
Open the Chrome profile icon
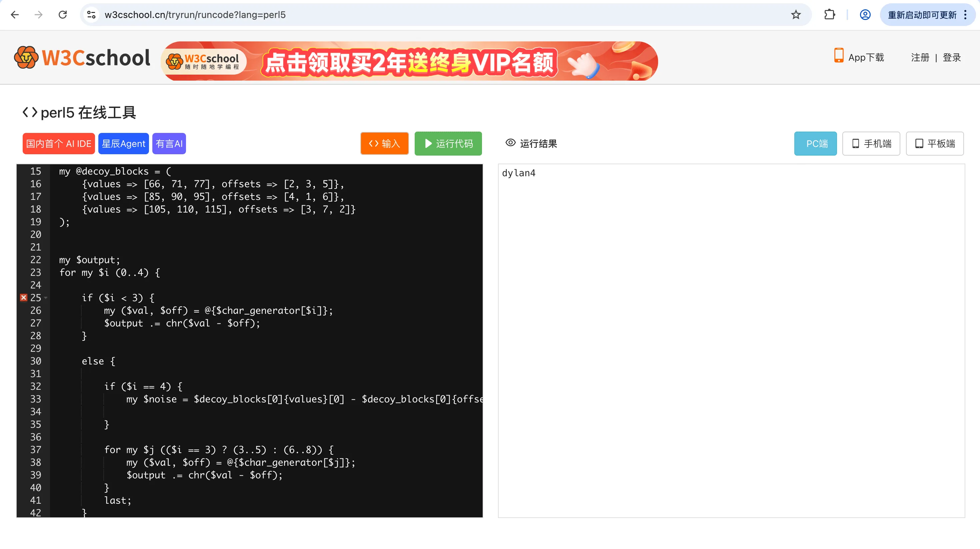[865, 15]
